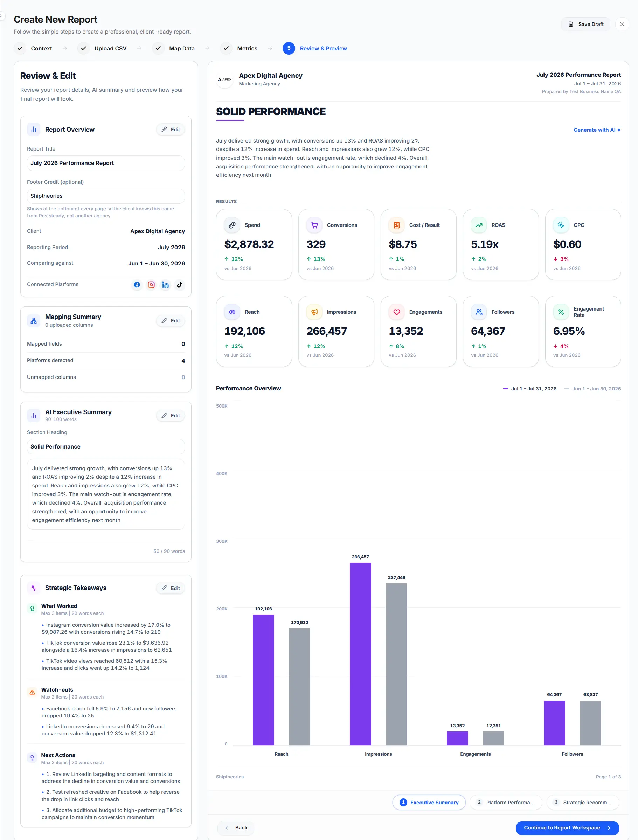
Task: Toggle the Jun 1 – Jun 30 legend series
Action: coord(592,388)
